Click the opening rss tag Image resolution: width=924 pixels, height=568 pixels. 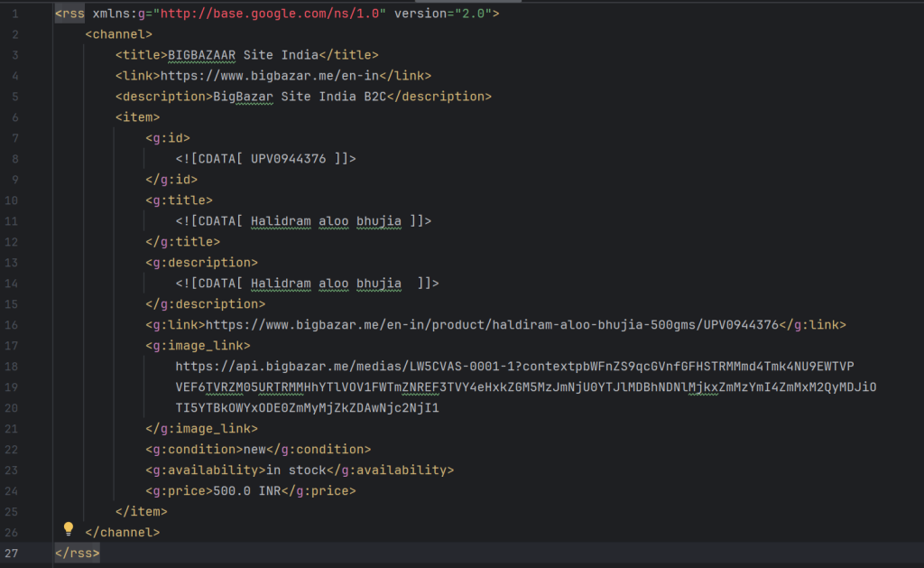(x=69, y=14)
